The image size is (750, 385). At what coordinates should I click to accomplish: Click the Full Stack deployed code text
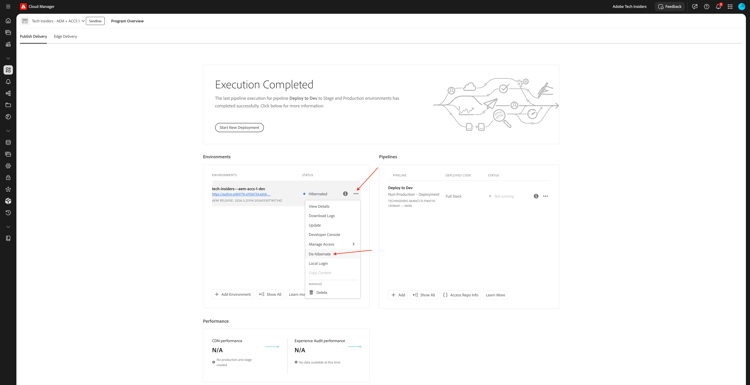click(453, 196)
